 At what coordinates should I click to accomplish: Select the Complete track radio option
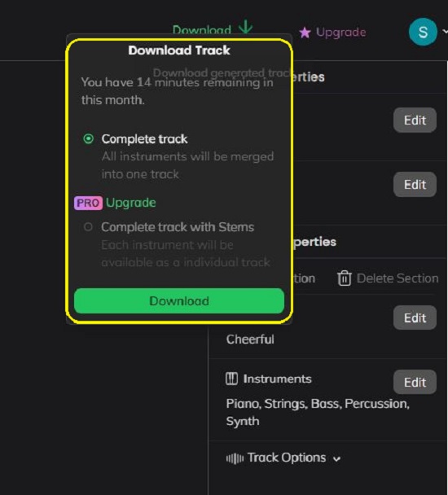89,138
